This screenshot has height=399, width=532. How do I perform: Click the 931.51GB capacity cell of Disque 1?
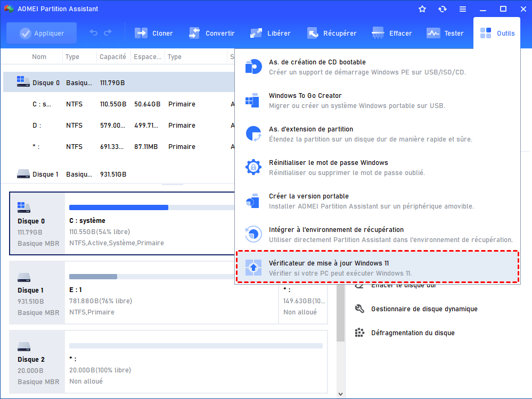[x=113, y=174]
